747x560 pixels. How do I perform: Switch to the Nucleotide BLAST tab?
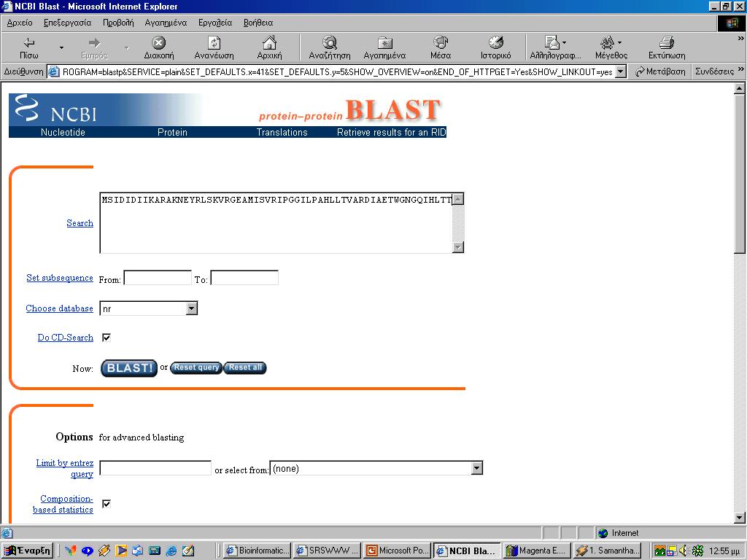point(63,133)
